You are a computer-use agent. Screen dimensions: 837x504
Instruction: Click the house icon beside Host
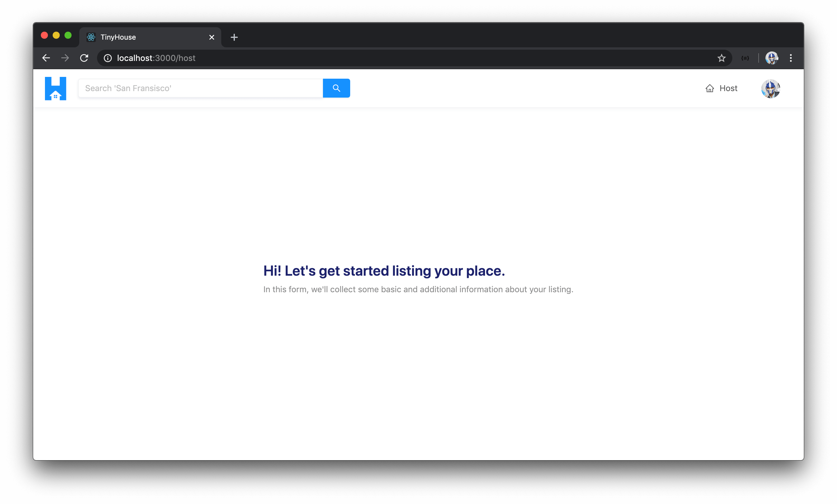coord(710,88)
